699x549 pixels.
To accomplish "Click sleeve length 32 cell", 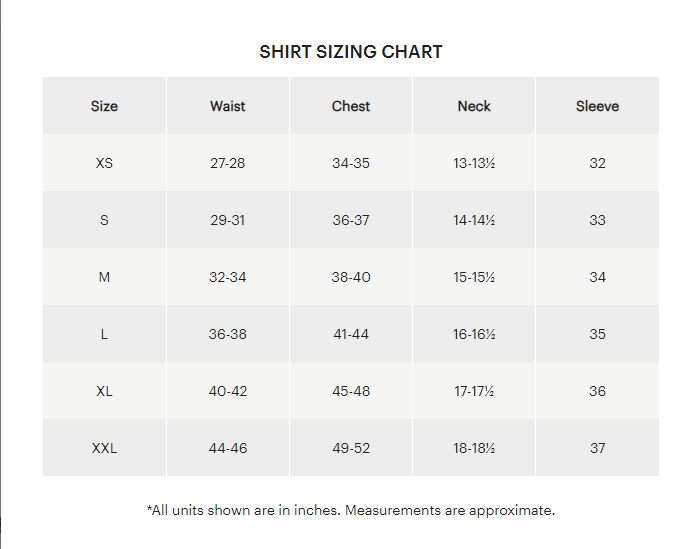I will click(x=597, y=163).
